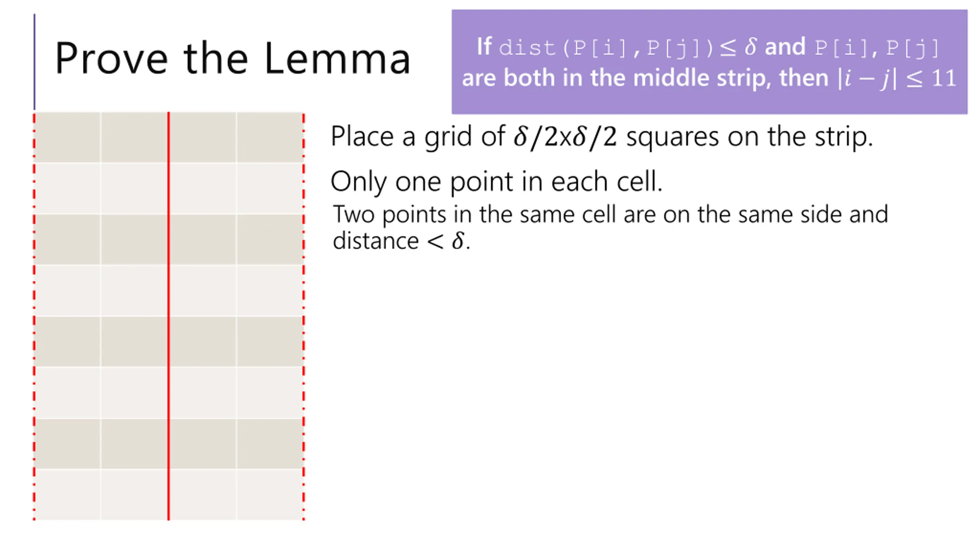The height and width of the screenshot is (551, 980).
Task: Click the "distance < δ." text line
Action: 401,241
